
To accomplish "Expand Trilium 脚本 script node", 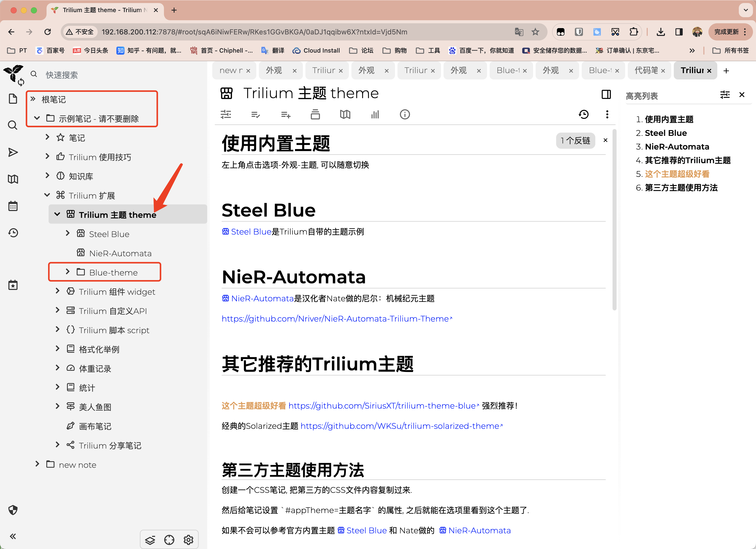I will [x=57, y=329].
